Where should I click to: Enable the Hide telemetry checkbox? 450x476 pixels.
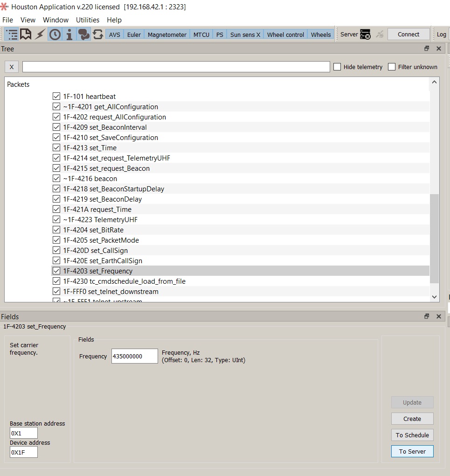[337, 67]
